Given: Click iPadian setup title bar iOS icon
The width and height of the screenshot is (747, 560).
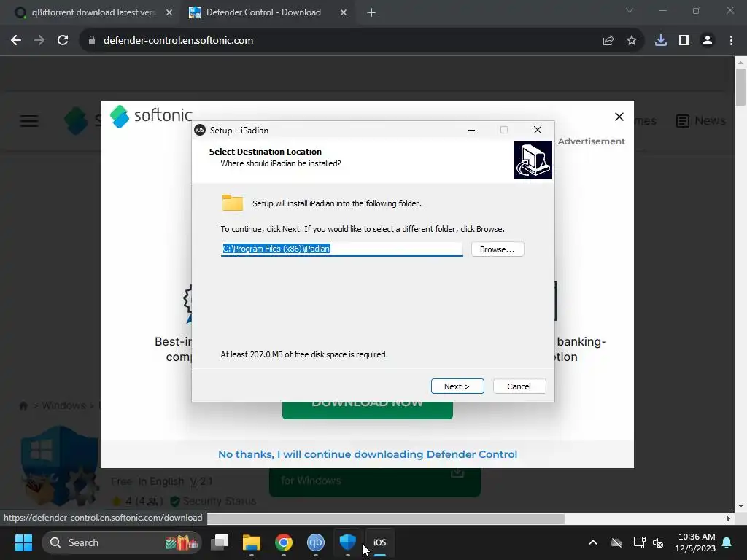Looking at the screenshot, I should [x=200, y=130].
